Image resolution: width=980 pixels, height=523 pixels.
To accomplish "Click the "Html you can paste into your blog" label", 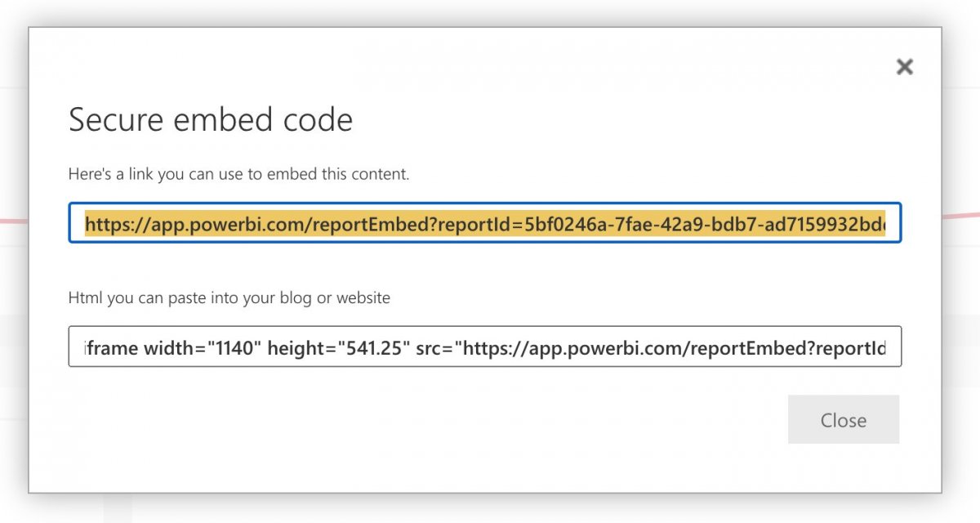I will 229,298.
